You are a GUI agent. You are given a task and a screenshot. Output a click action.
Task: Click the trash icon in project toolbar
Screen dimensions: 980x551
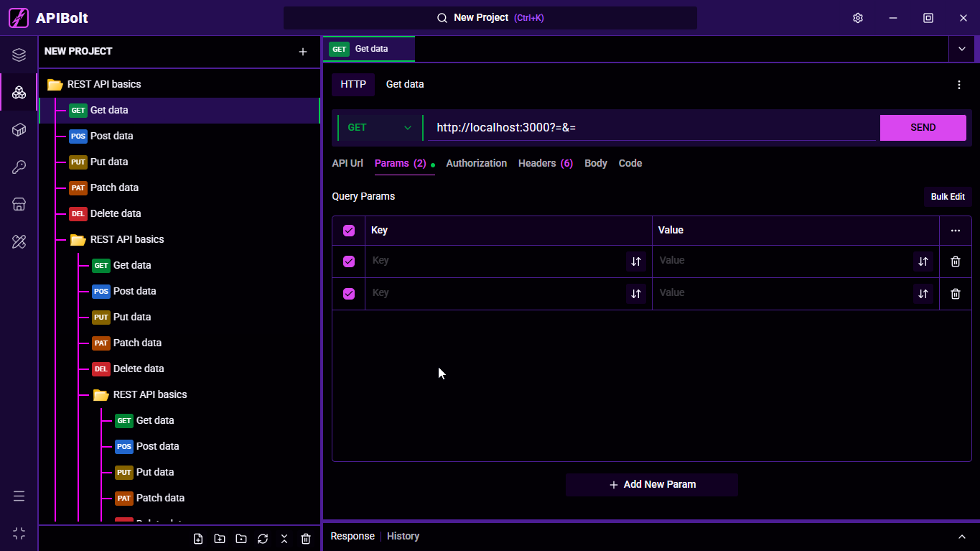point(306,539)
